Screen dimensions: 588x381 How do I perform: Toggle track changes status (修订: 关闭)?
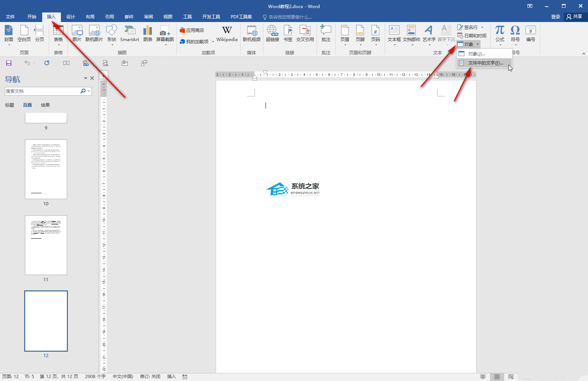150,377
